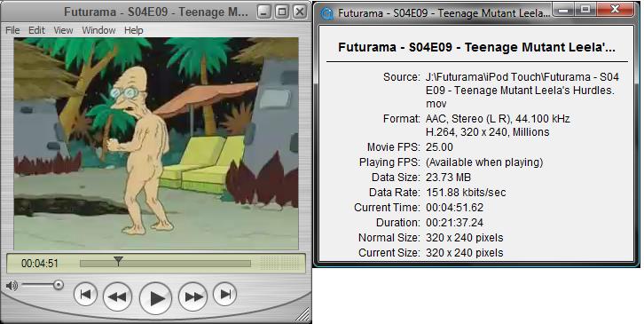Click the bold movie title heading in the info window
Screen dimensions: 644x324
(476, 48)
